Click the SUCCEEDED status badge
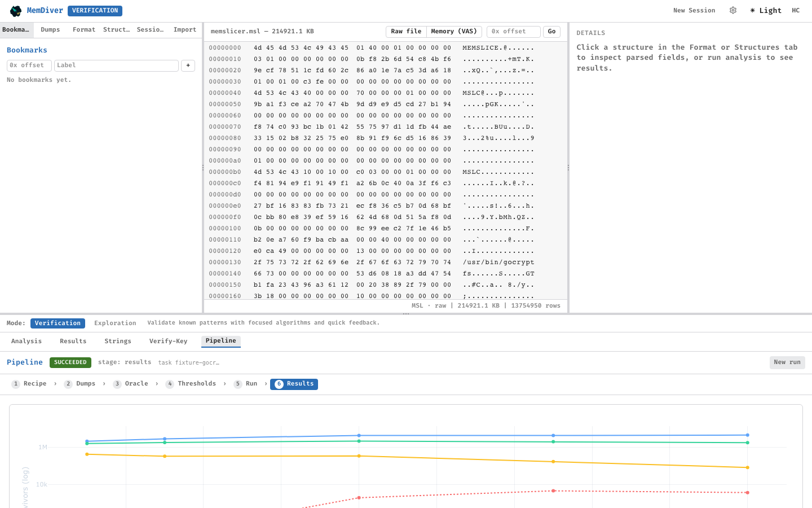The width and height of the screenshot is (812, 508). (x=70, y=362)
